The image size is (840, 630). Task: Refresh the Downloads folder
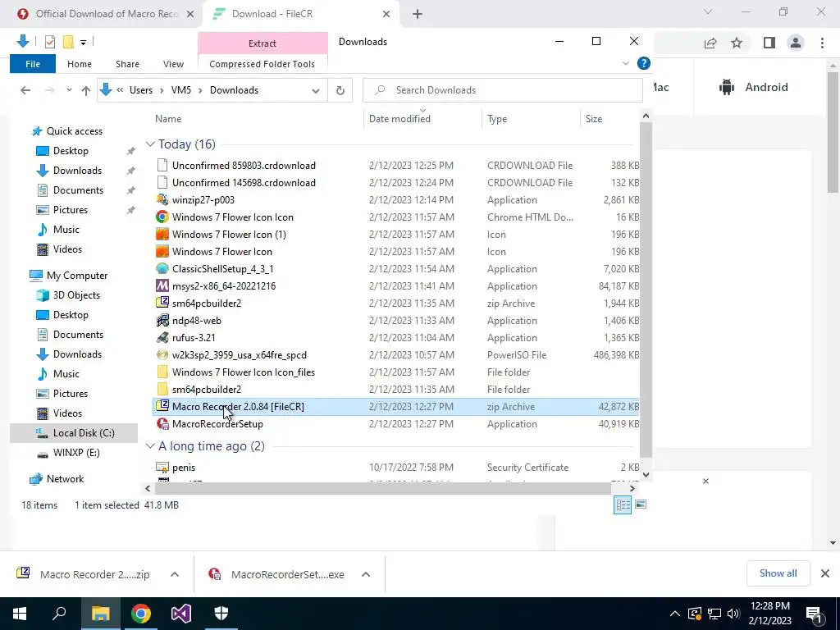coord(340,90)
